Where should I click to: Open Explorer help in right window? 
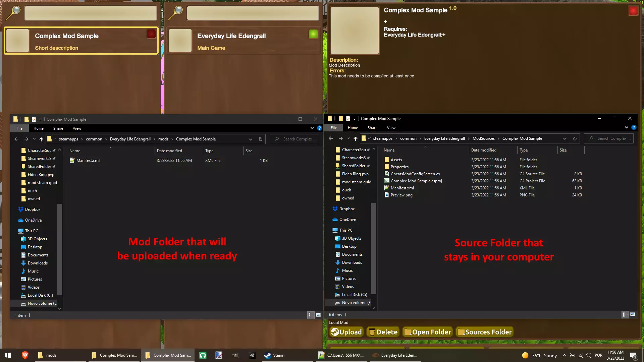coord(634,128)
